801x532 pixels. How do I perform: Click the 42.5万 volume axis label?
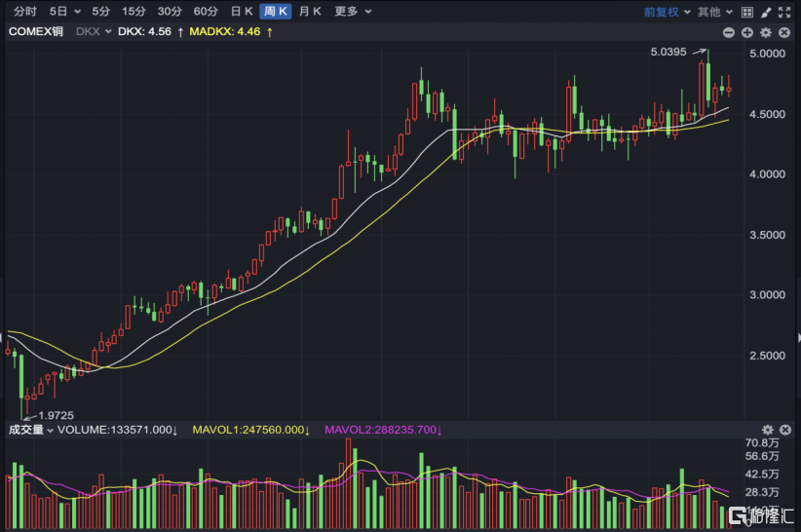click(x=762, y=475)
